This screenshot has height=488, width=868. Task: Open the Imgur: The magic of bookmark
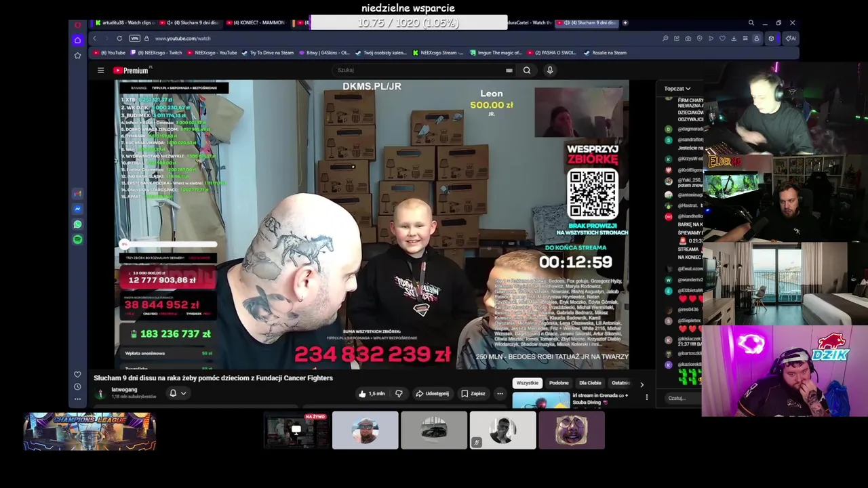coord(496,53)
